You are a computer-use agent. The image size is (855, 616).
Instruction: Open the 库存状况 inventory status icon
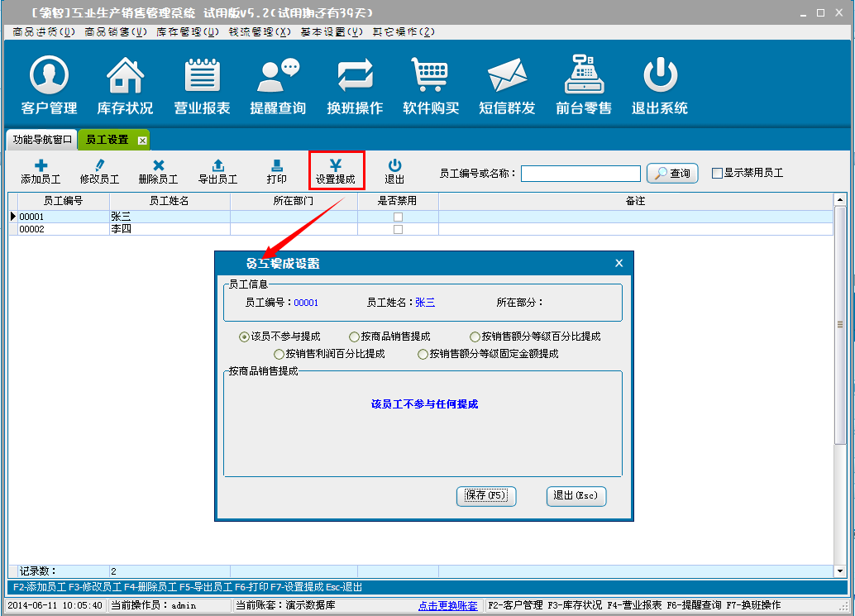(125, 86)
